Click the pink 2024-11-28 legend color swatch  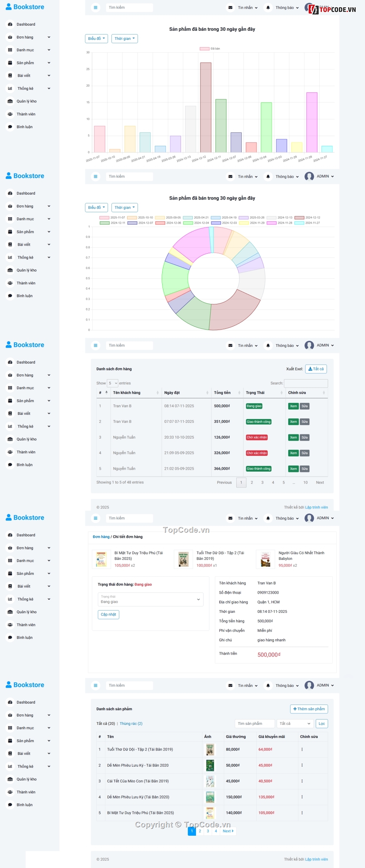[272, 223]
